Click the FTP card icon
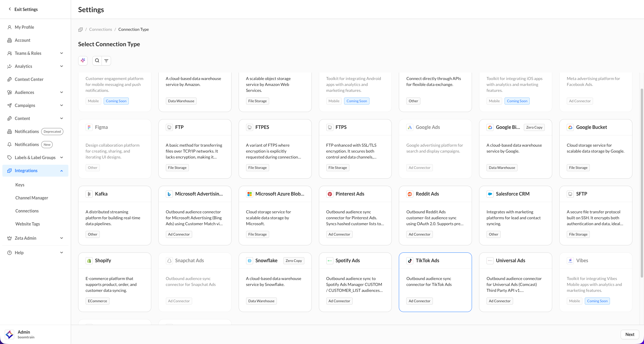 (169, 127)
